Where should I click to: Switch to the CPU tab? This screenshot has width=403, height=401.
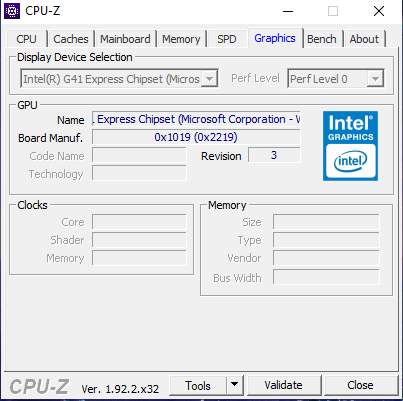pyautogui.click(x=26, y=39)
